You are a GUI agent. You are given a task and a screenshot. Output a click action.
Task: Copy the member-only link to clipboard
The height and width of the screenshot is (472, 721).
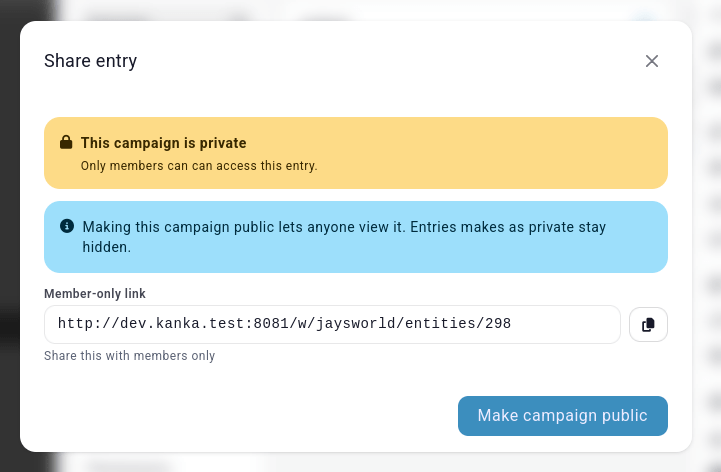tap(648, 324)
